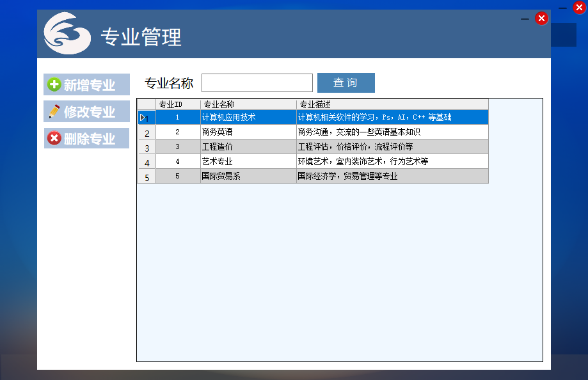Image resolution: width=588 pixels, height=380 pixels.
Task: Click description 商务沟通，交流的一些英语基本知识
Action: click(392, 132)
